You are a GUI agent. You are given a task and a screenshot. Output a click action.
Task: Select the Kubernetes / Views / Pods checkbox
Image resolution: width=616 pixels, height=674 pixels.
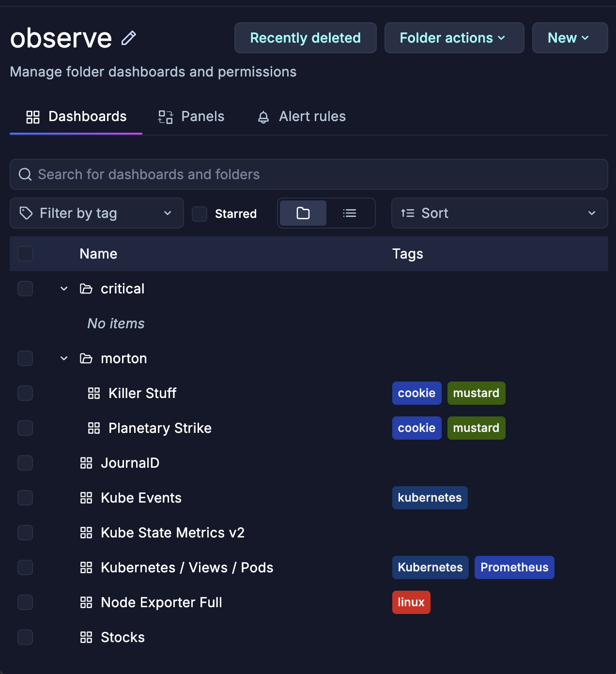tap(25, 567)
